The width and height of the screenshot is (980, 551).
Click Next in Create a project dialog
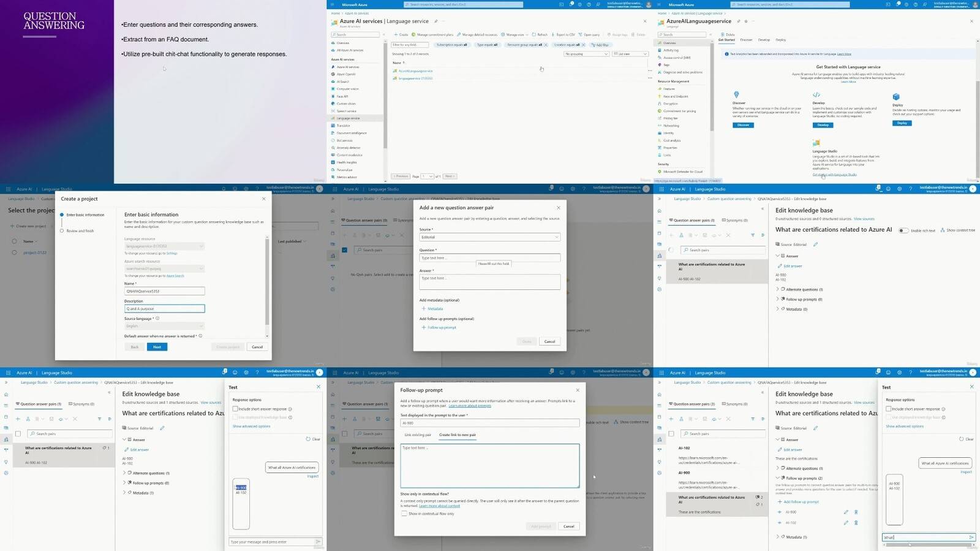[x=157, y=347]
